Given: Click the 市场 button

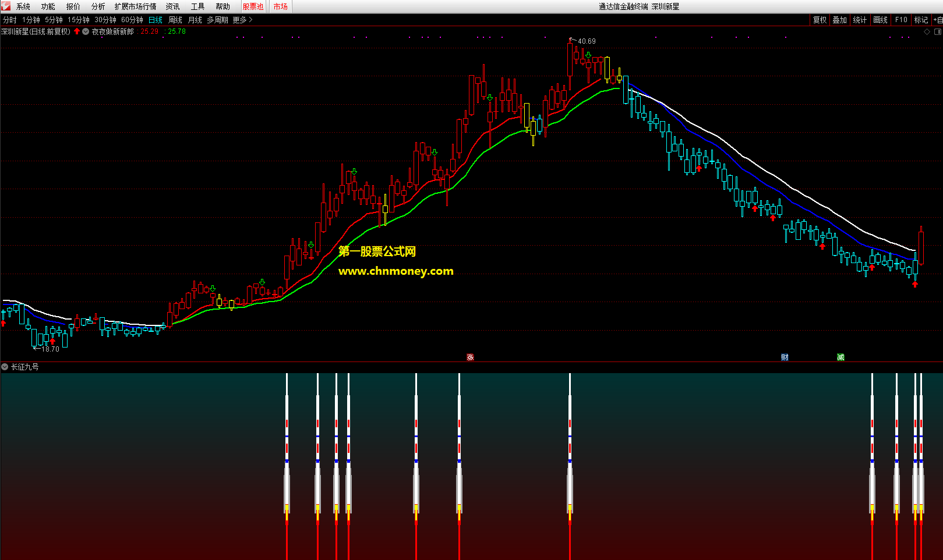Looking at the screenshot, I should coord(281,6).
